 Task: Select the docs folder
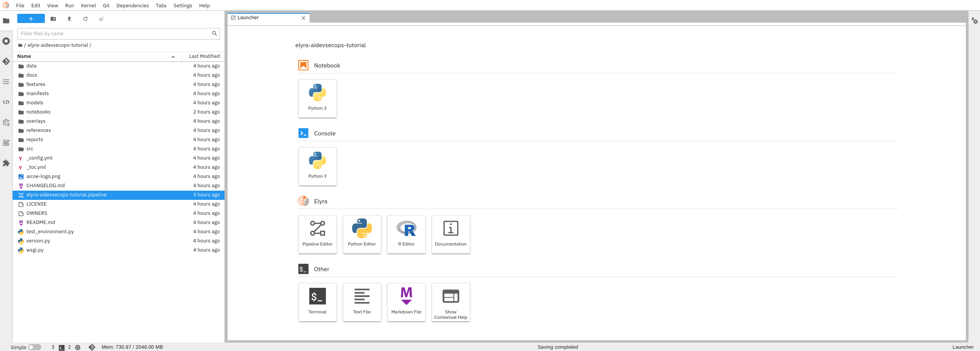(119, 75)
